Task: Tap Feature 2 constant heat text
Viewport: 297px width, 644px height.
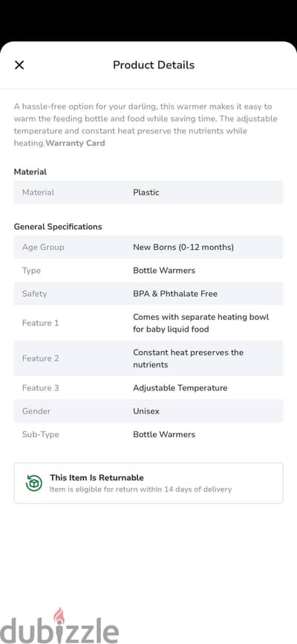Action: click(189, 358)
